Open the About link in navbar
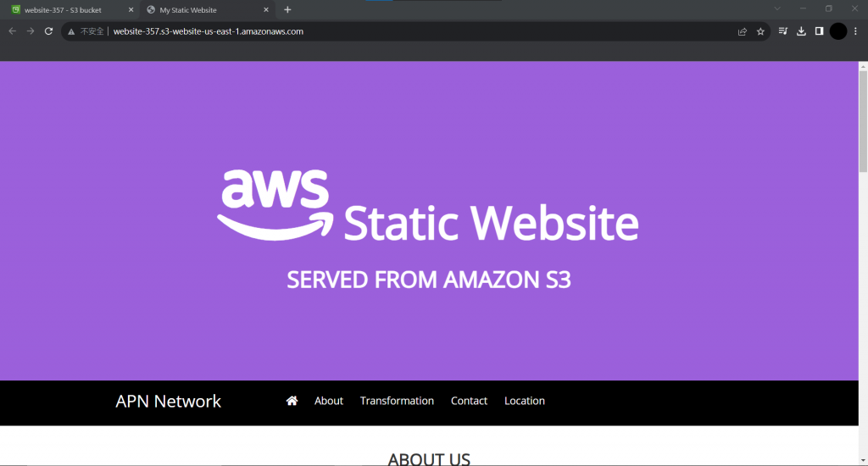 pyautogui.click(x=329, y=401)
